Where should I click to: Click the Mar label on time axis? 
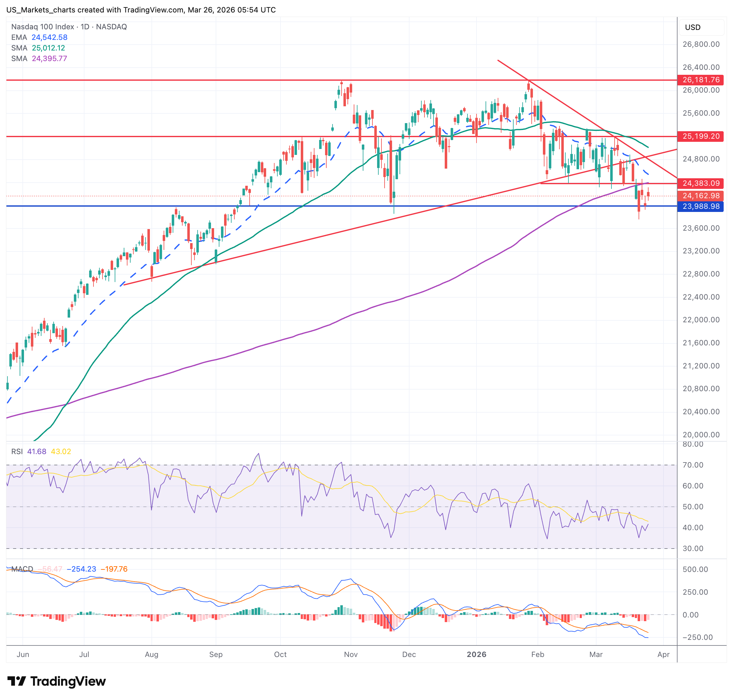(x=596, y=654)
